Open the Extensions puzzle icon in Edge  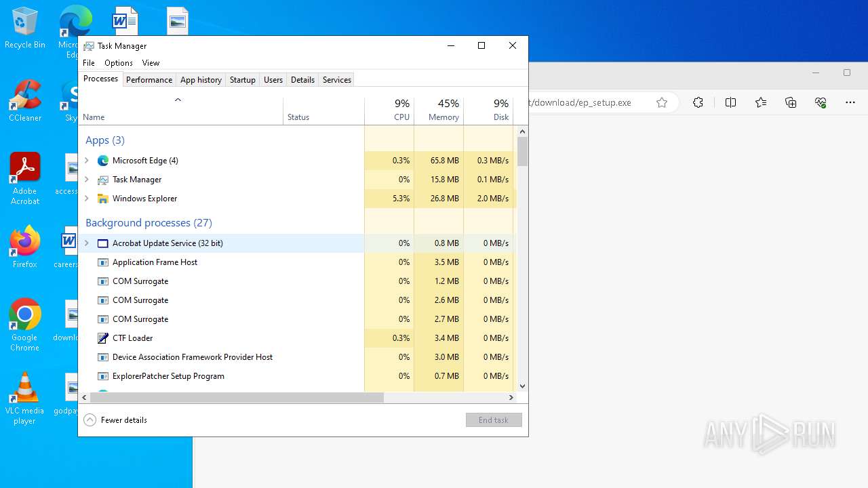click(x=698, y=102)
